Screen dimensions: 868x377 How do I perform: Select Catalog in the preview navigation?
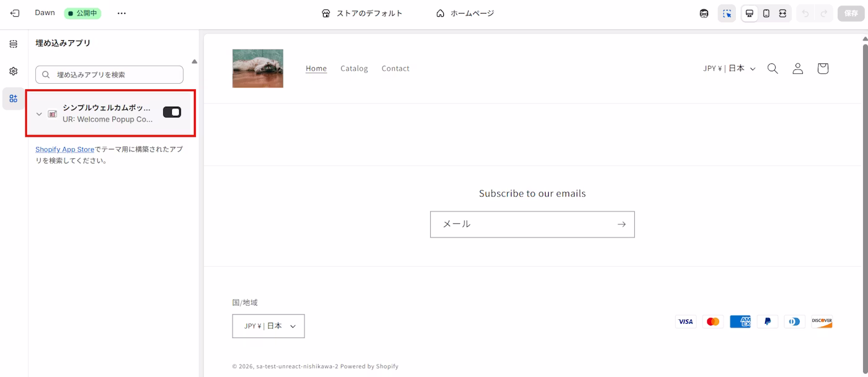click(354, 68)
